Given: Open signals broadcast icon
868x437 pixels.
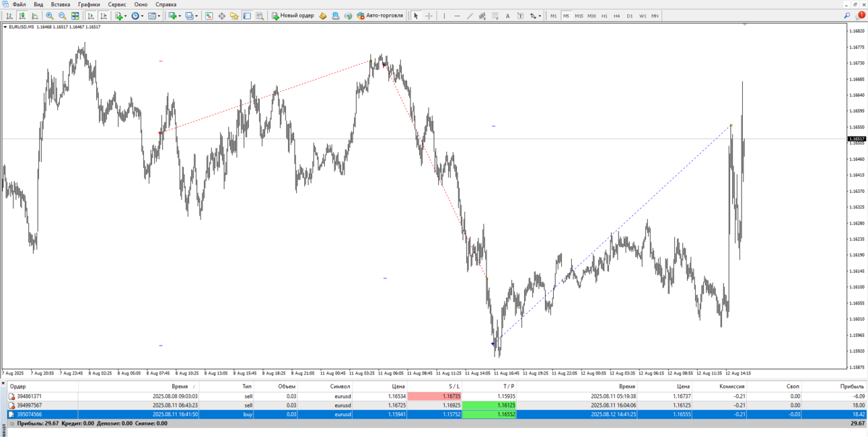Looking at the screenshot, I should pyautogui.click(x=348, y=15).
